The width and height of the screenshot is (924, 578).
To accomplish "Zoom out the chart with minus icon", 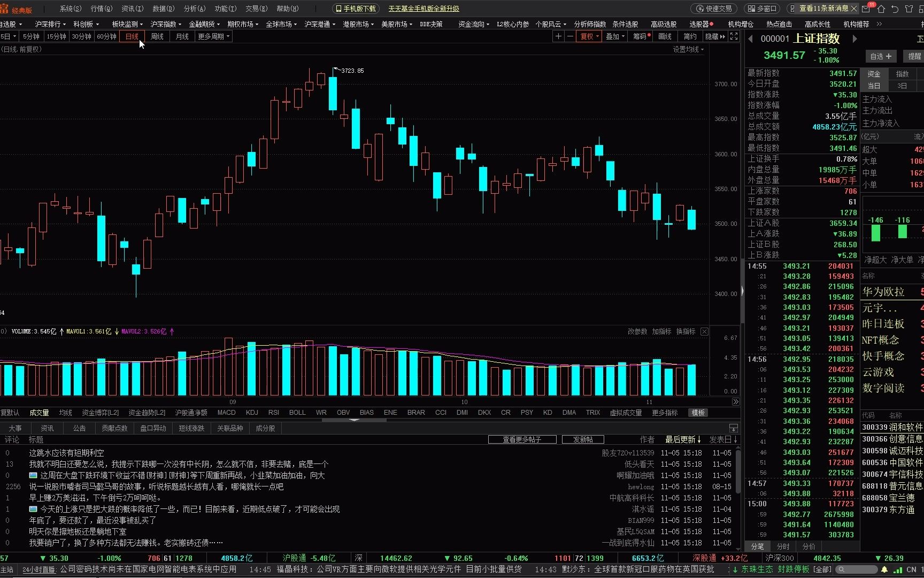I will pyautogui.click(x=570, y=36).
